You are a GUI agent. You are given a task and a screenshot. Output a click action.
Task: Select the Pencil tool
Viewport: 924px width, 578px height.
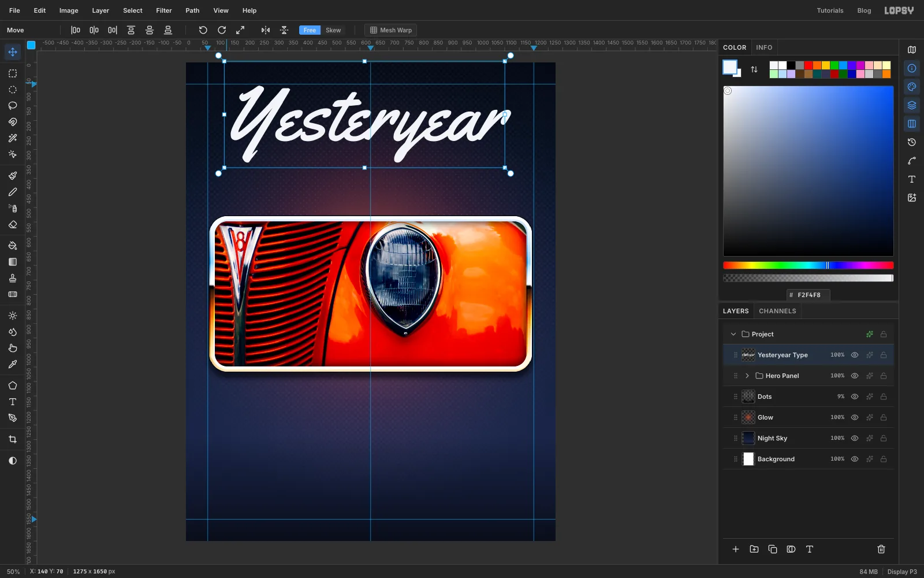[13, 192]
